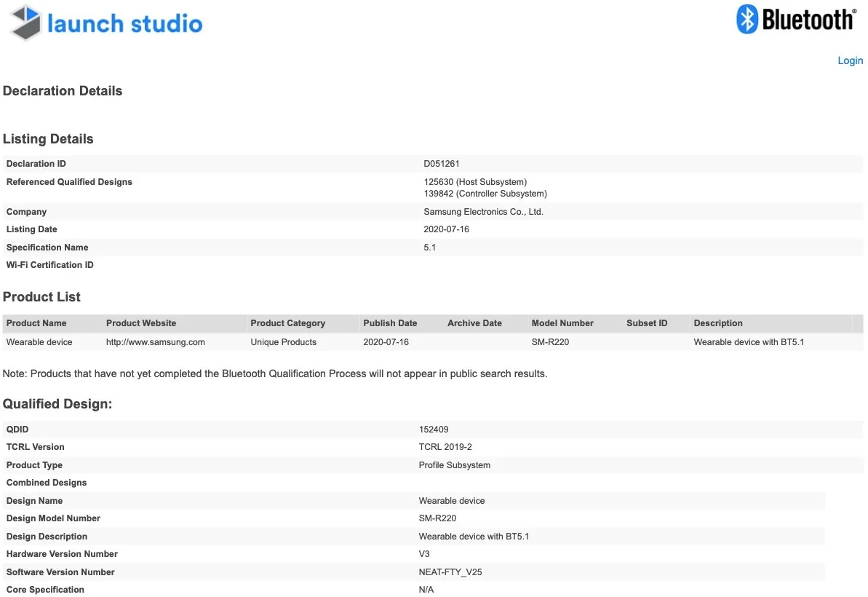
Task: Click Listing Date value 2020-07-16
Action: (x=446, y=229)
